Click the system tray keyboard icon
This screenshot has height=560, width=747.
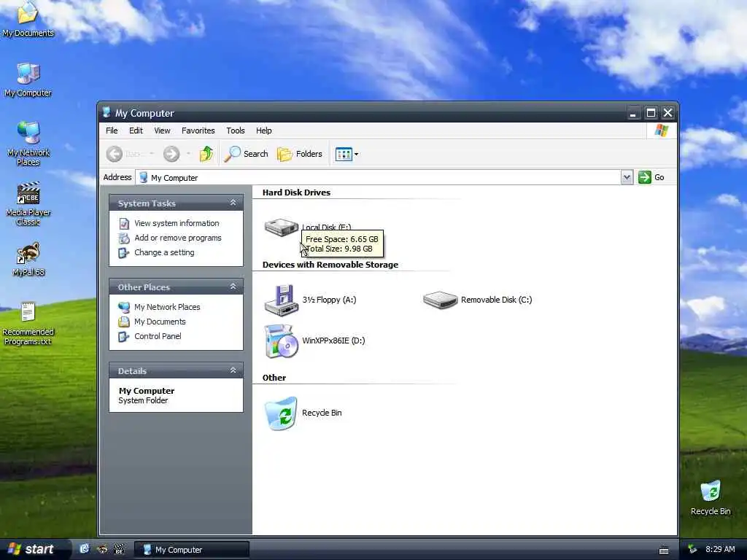(x=664, y=551)
